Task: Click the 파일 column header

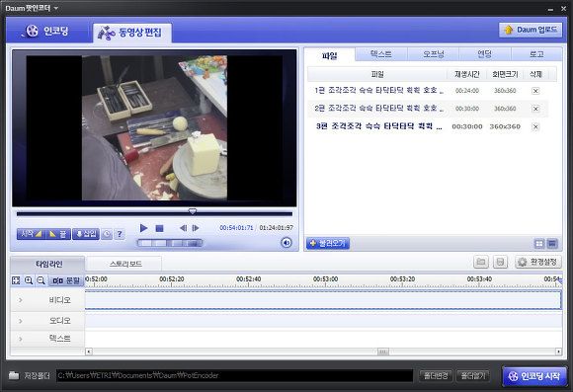Action: pyautogui.click(x=377, y=74)
